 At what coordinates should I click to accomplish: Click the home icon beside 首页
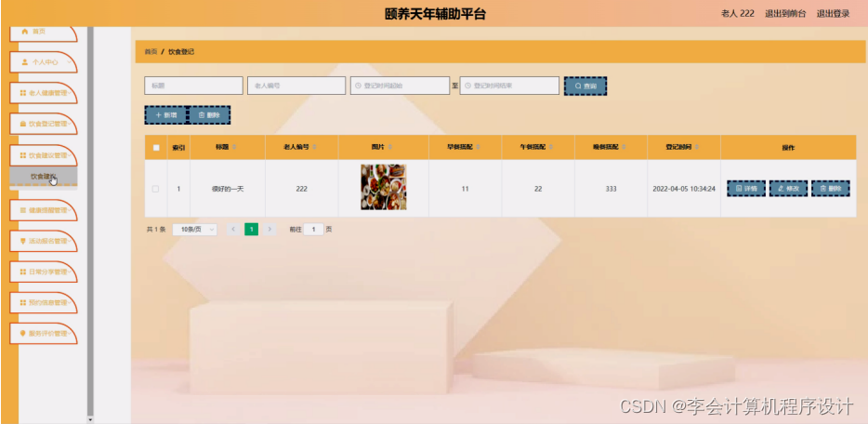[x=24, y=32]
